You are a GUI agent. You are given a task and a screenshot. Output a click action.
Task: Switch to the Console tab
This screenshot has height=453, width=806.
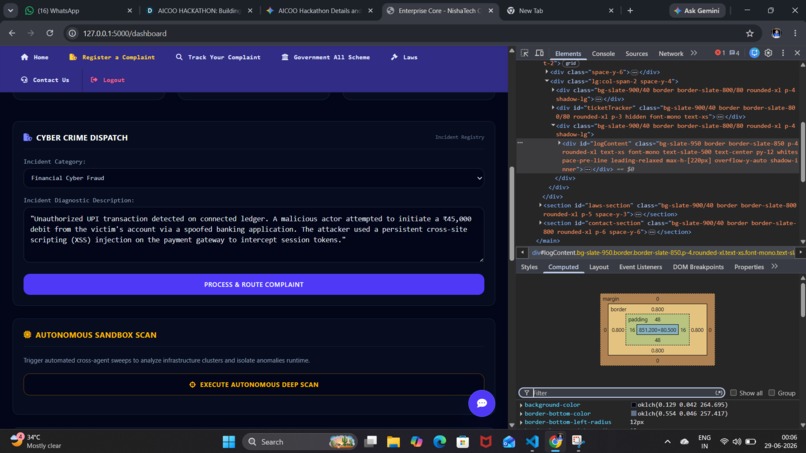(603, 53)
